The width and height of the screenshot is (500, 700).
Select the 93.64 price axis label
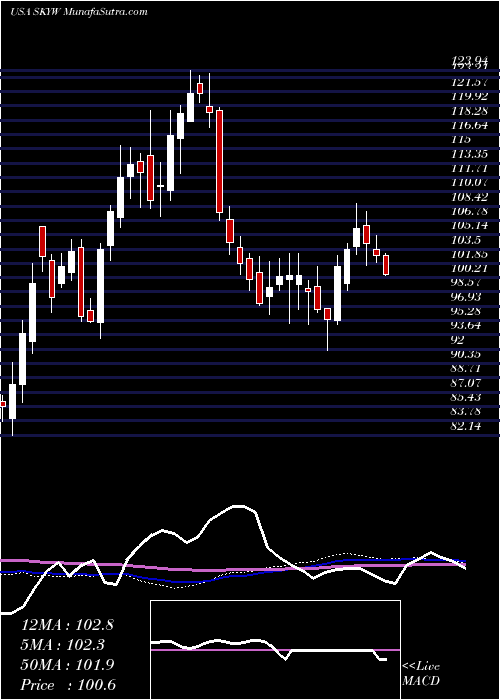467,325
